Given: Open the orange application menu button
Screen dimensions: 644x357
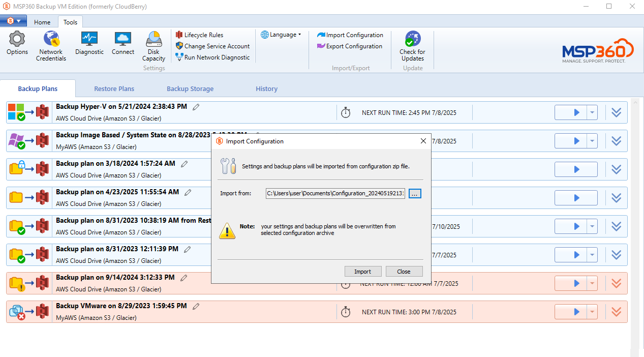Looking at the screenshot, I should tap(14, 21).
